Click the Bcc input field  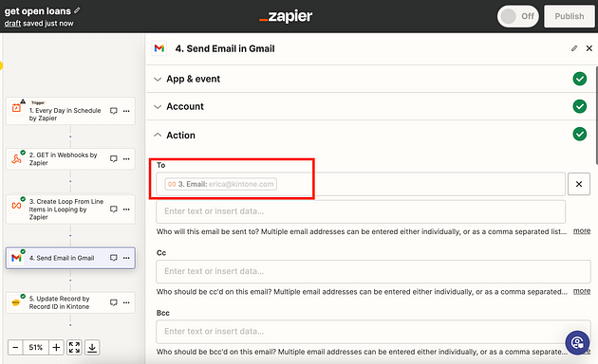[373, 332]
